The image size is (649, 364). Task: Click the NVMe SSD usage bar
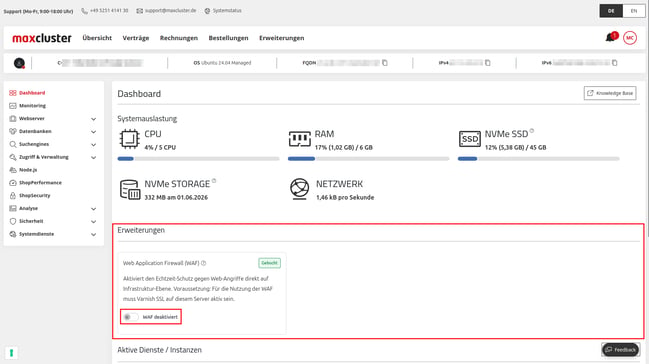coord(538,159)
